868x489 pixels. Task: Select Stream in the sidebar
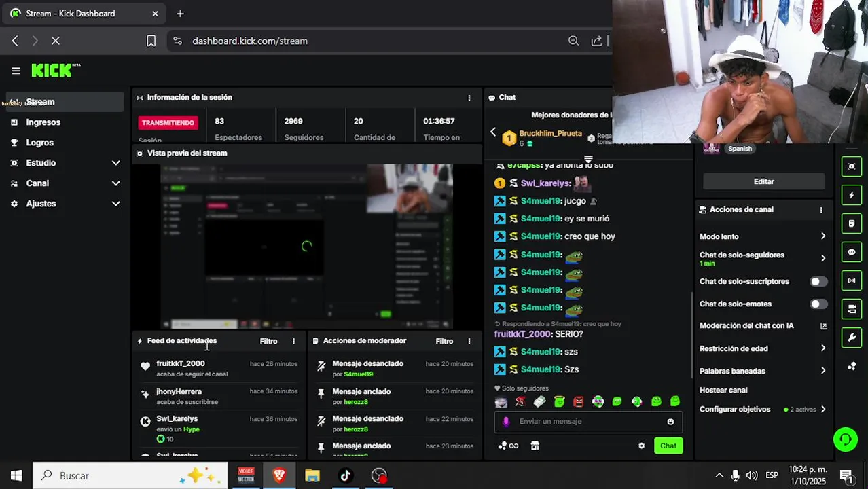tap(65, 102)
